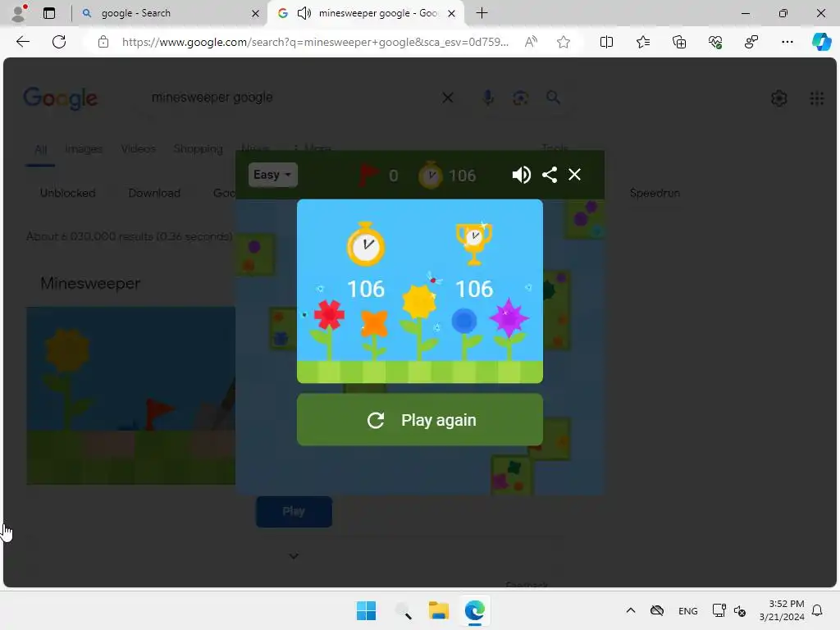Open the Easy difficulty dropdown
The height and width of the screenshot is (630, 840).
click(x=272, y=175)
